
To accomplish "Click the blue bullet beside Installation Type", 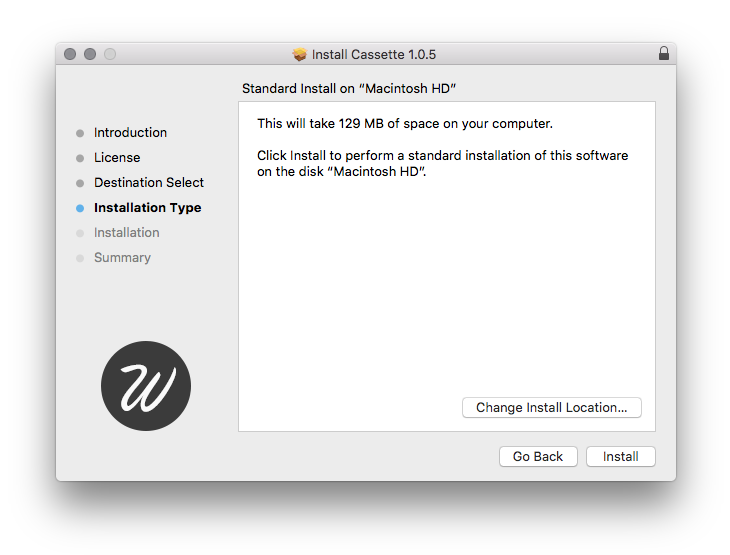I will (x=80, y=208).
